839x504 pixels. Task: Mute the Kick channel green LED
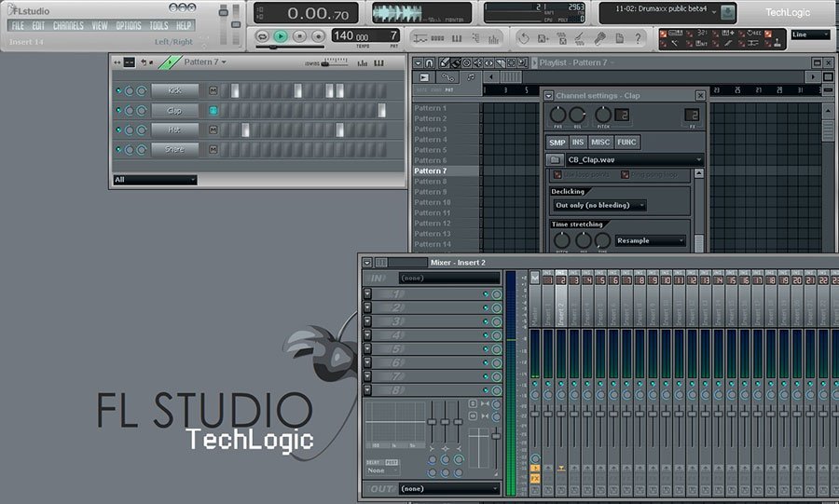tap(118, 91)
